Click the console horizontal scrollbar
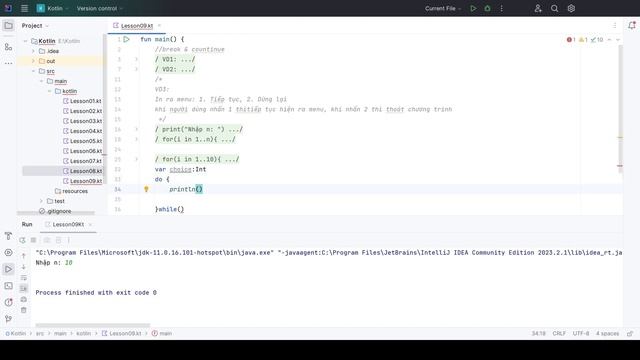This screenshot has height=360, width=640. pyautogui.click(x=93, y=325)
